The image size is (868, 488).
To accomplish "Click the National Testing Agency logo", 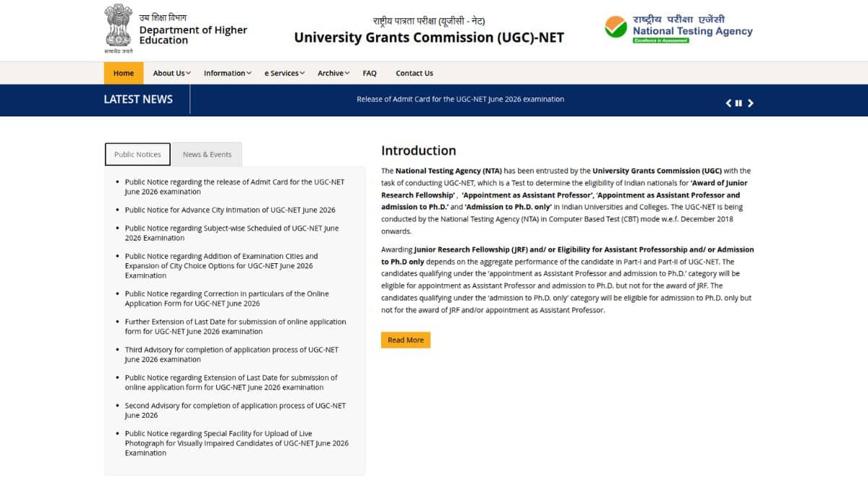I will (x=678, y=28).
